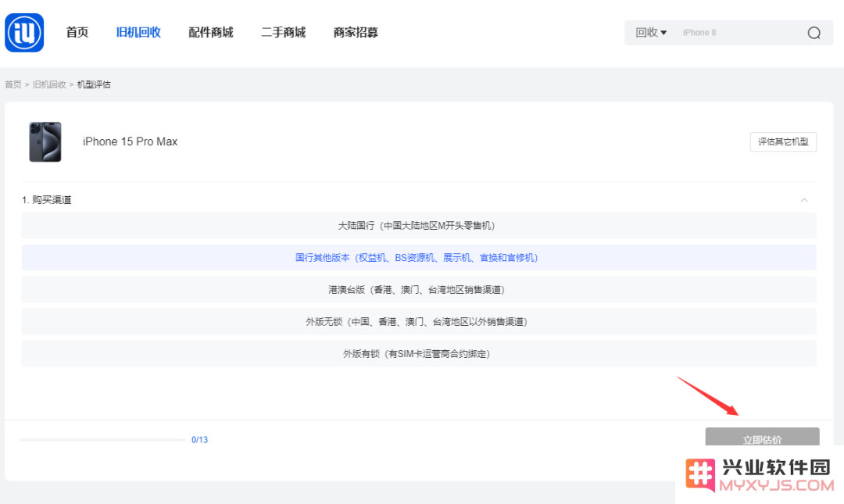Click the 机型评估 breadcrumb text
This screenshot has width=844, height=504.
coord(94,84)
